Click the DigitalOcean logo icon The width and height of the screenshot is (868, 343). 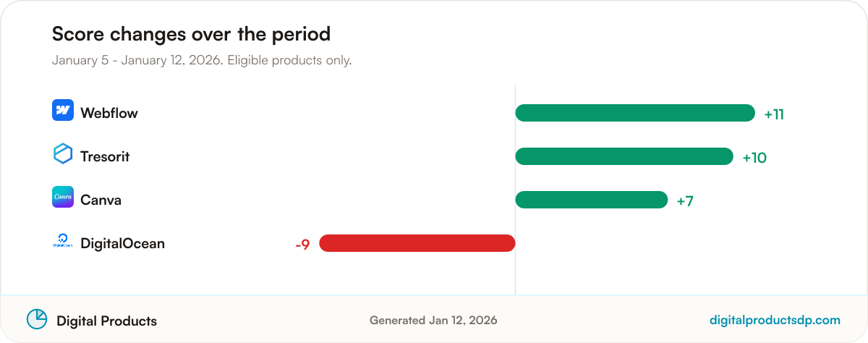(x=63, y=241)
